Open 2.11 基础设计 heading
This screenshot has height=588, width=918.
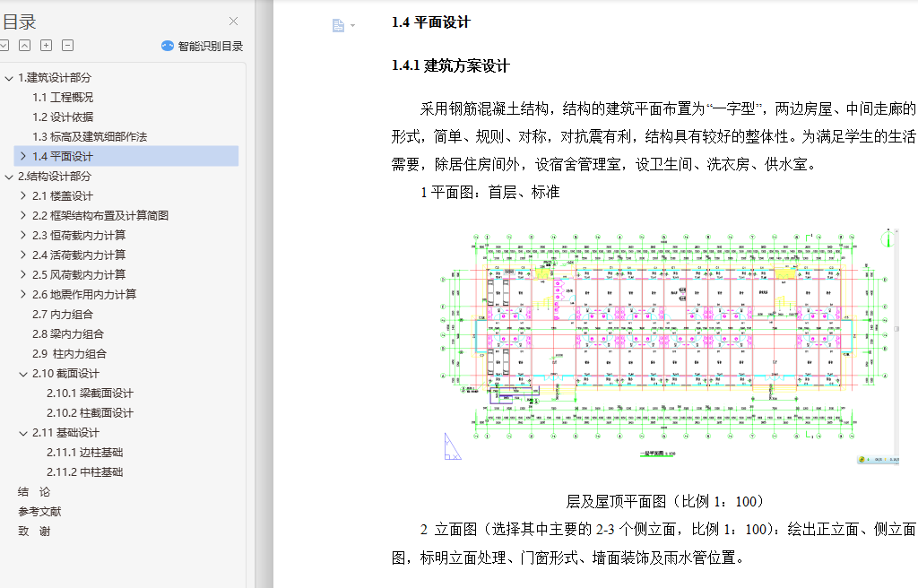65,433
